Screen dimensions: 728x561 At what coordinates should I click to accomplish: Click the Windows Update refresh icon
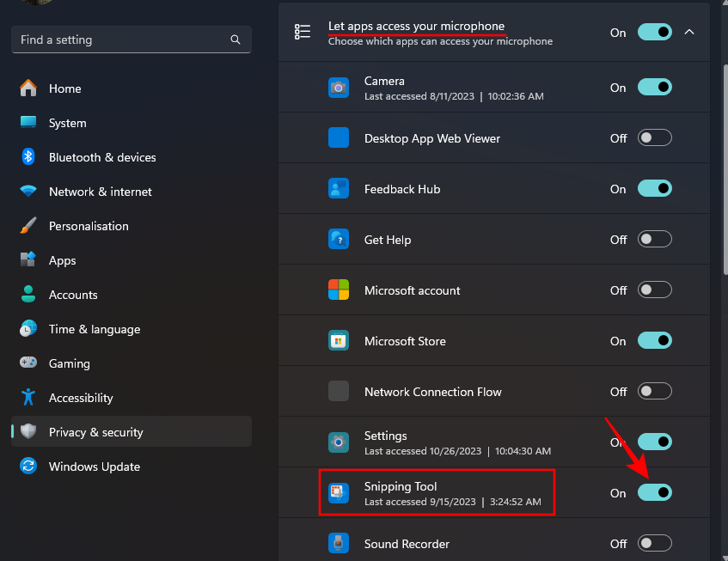[28, 466]
